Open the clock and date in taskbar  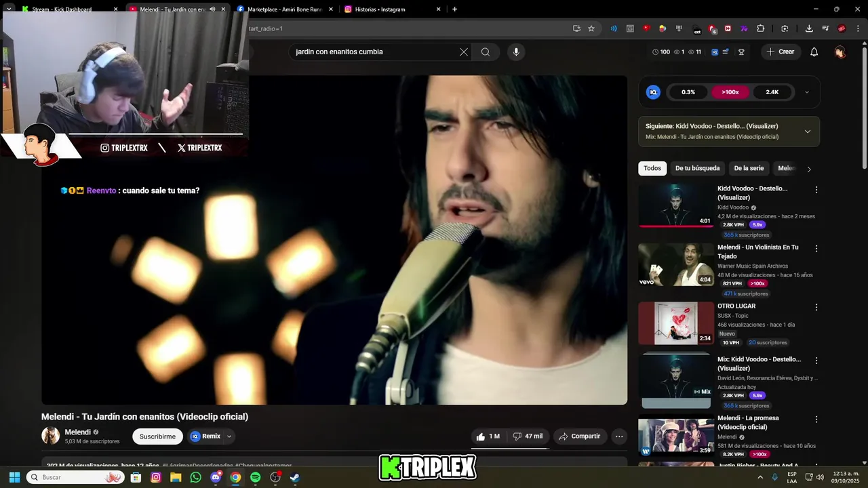(846, 477)
